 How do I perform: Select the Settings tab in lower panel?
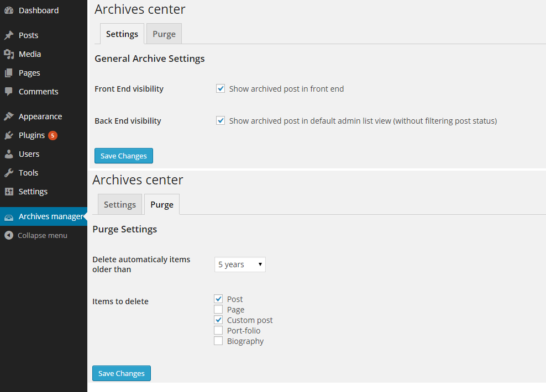coord(120,204)
